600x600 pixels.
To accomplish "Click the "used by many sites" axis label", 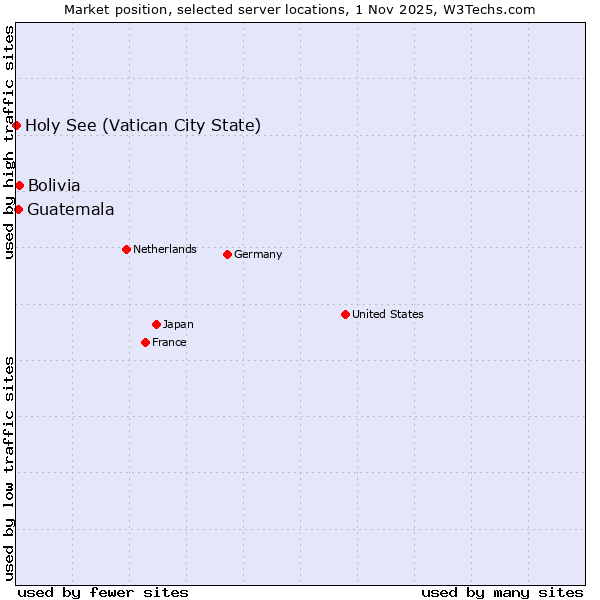I will tap(502, 592).
